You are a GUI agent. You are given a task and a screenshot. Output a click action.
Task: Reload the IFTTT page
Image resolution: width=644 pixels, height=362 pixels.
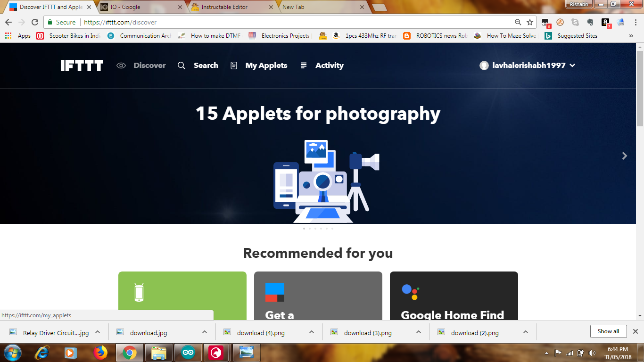(x=34, y=22)
